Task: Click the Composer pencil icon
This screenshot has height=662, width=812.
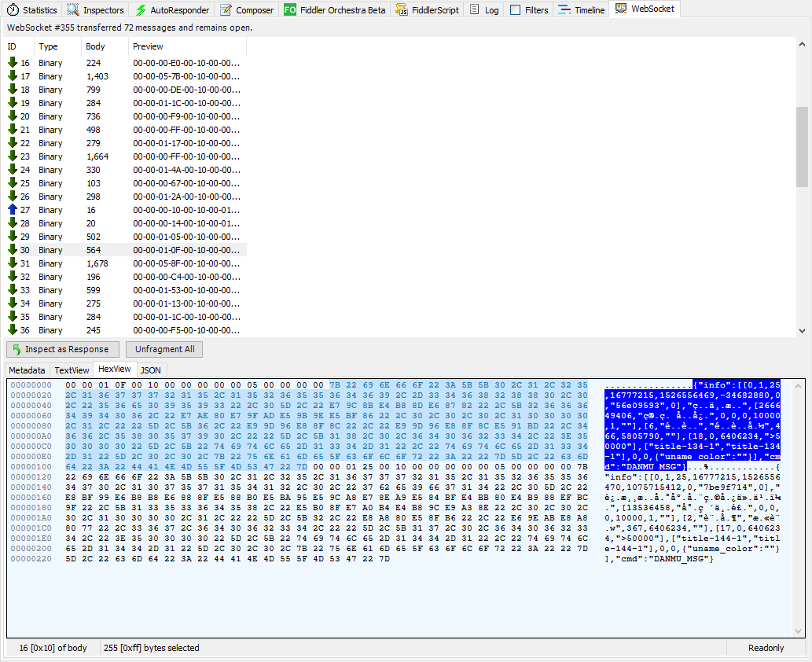Action: coord(226,10)
